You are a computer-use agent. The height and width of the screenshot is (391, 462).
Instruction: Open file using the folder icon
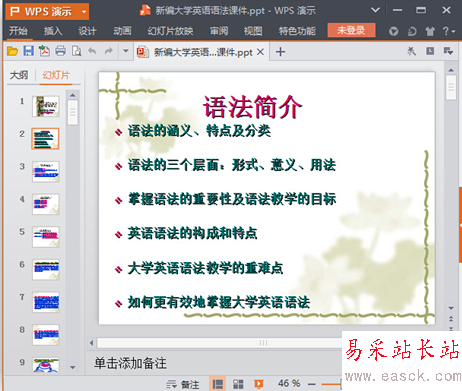pyautogui.click(x=12, y=51)
